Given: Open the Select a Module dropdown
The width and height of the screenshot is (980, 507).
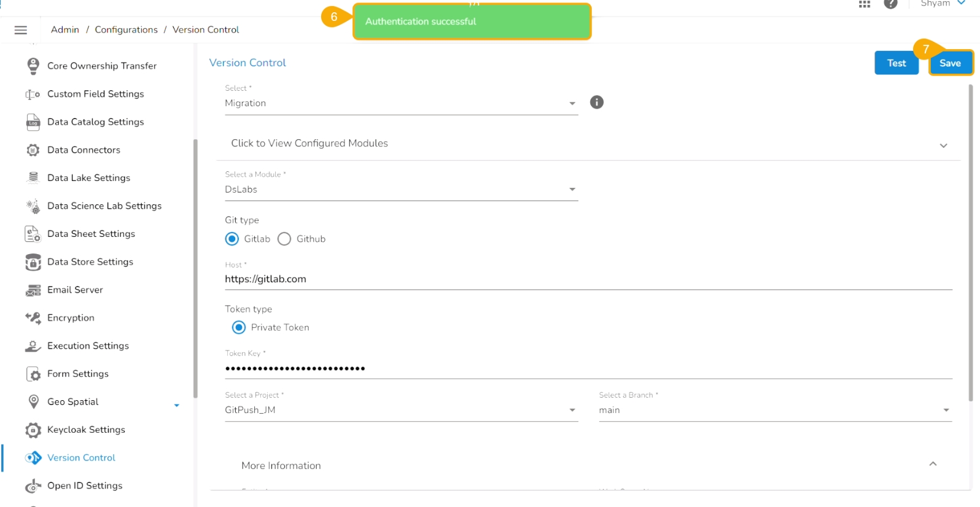Looking at the screenshot, I should pos(401,190).
